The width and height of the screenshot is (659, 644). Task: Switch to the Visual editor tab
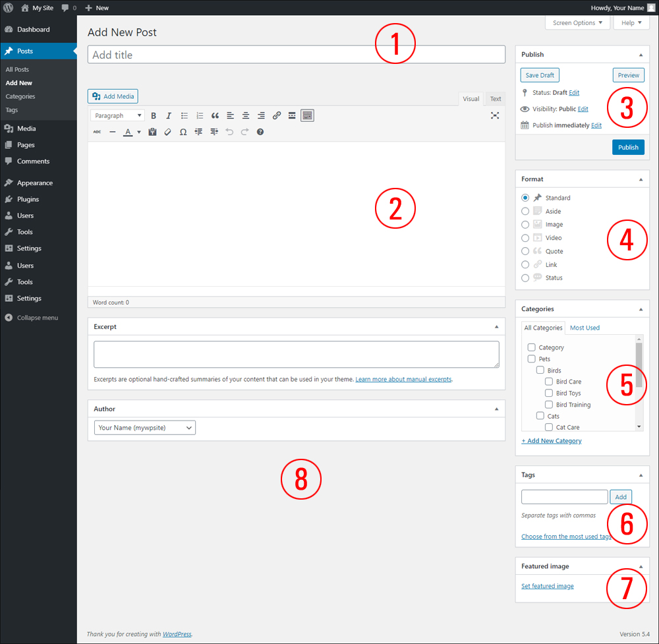point(471,99)
